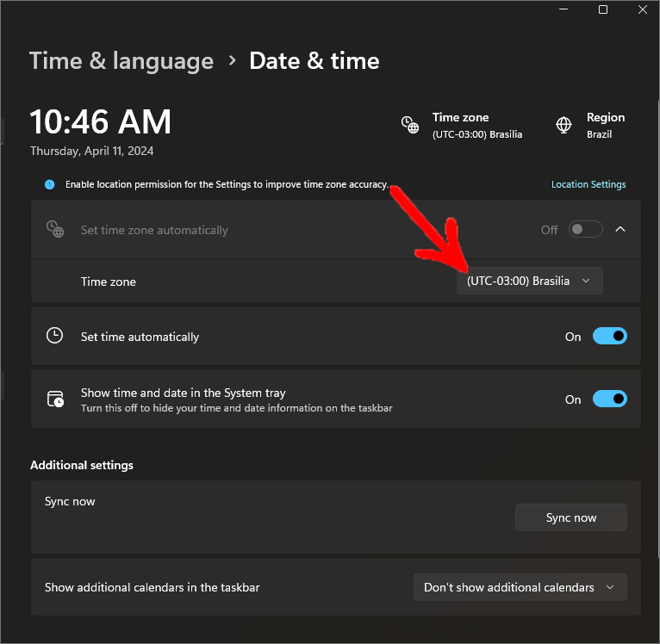
Task: Open the Time zone dropdown showing Brasilia
Action: [x=529, y=281]
